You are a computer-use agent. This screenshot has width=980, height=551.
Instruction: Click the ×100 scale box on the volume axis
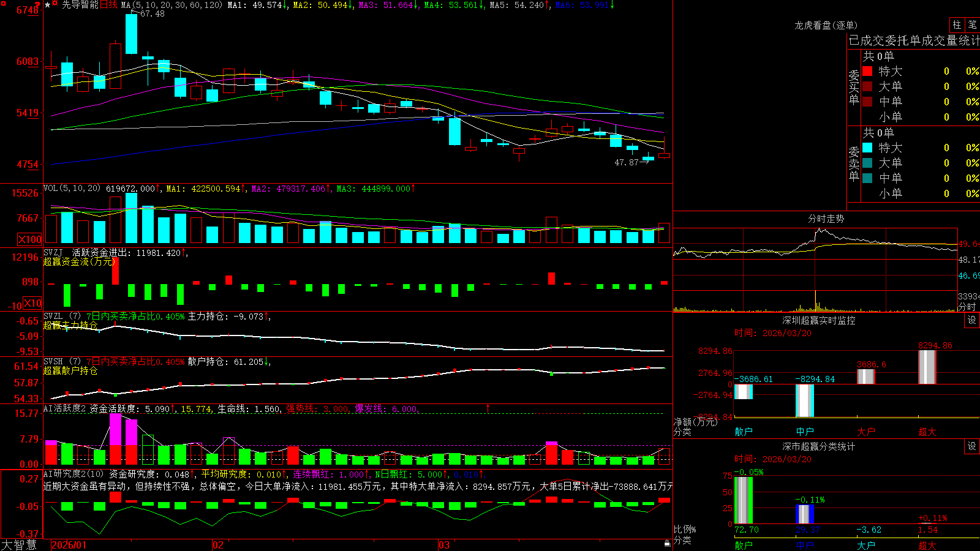pos(30,239)
